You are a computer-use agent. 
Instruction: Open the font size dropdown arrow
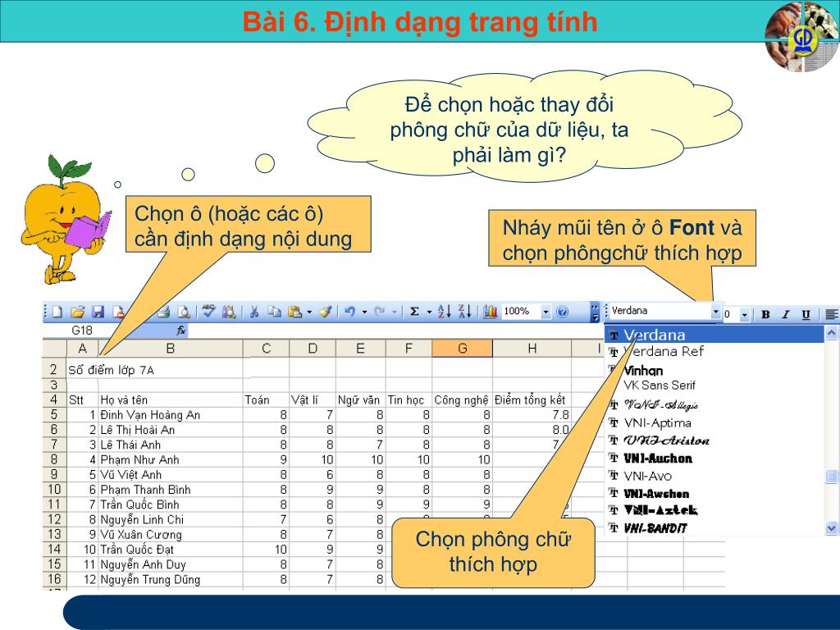point(744,315)
